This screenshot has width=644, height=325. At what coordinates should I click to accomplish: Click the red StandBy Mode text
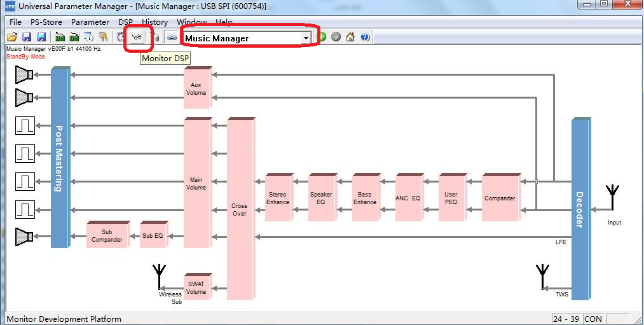point(25,57)
